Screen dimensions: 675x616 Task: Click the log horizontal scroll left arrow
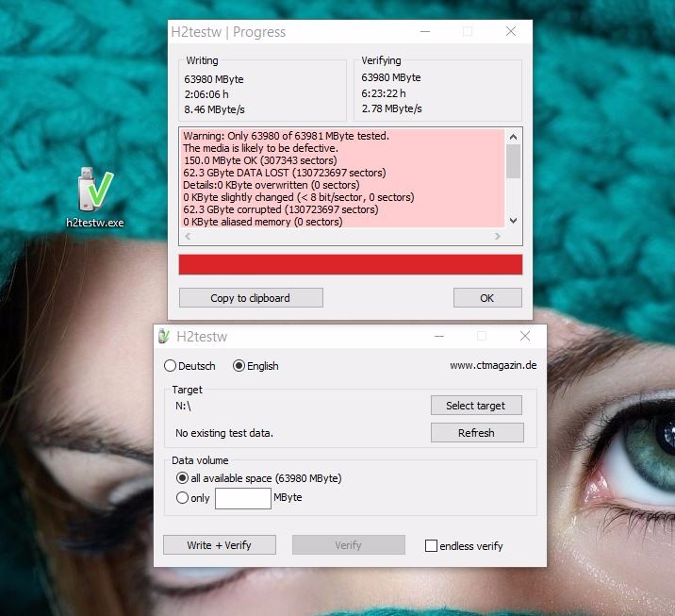point(188,236)
